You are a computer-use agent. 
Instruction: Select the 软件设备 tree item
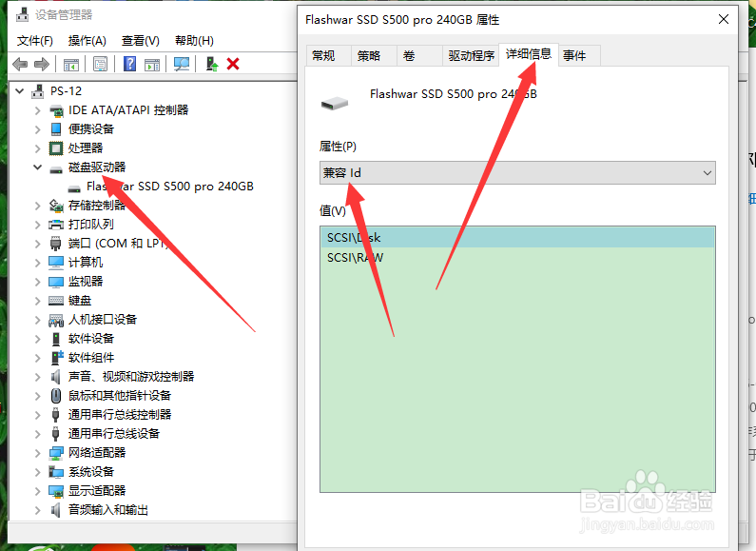(x=91, y=339)
